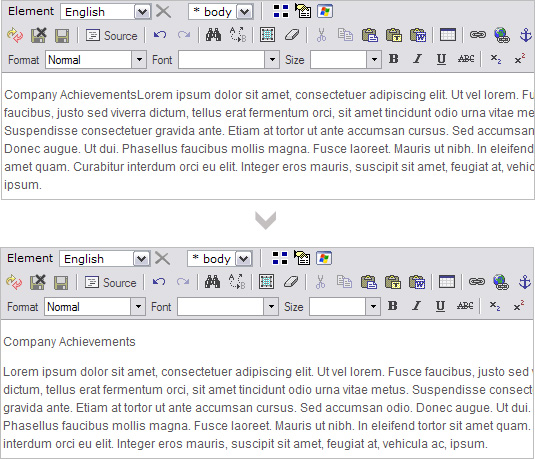Toggle Underline in the lower editor toolbar
The image size is (535, 459).
pos(440,306)
